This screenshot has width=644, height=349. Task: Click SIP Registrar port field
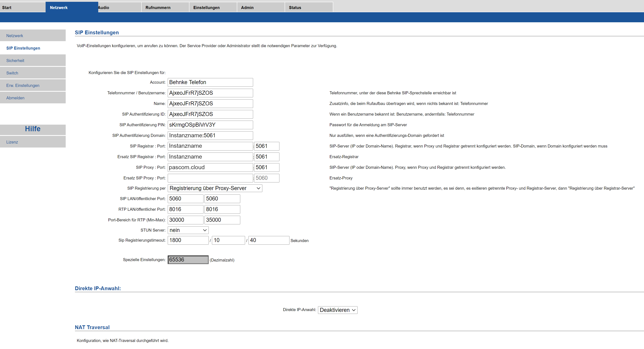[x=267, y=146]
